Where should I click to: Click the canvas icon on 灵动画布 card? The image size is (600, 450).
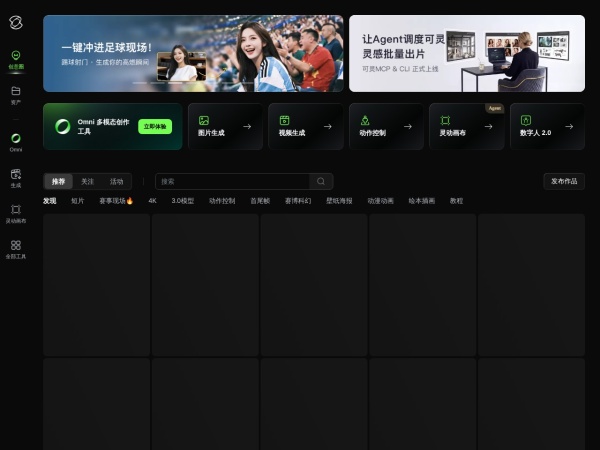(x=445, y=121)
